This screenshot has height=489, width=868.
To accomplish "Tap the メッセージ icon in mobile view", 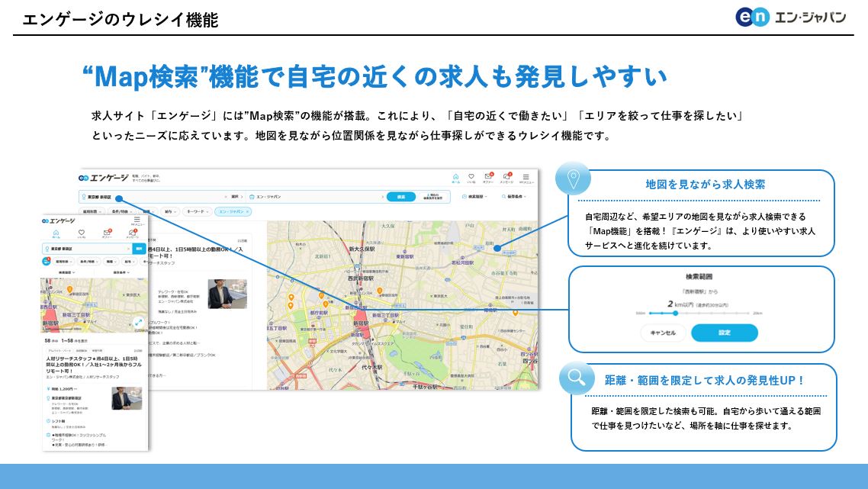I will pyautogui.click(x=132, y=233).
